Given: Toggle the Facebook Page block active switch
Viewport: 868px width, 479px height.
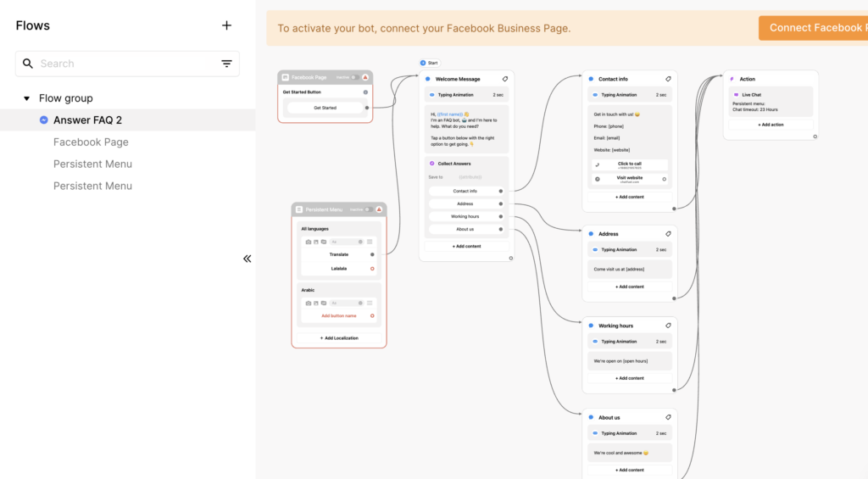Looking at the screenshot, I should pyautogui.click(x=353, y=77).
